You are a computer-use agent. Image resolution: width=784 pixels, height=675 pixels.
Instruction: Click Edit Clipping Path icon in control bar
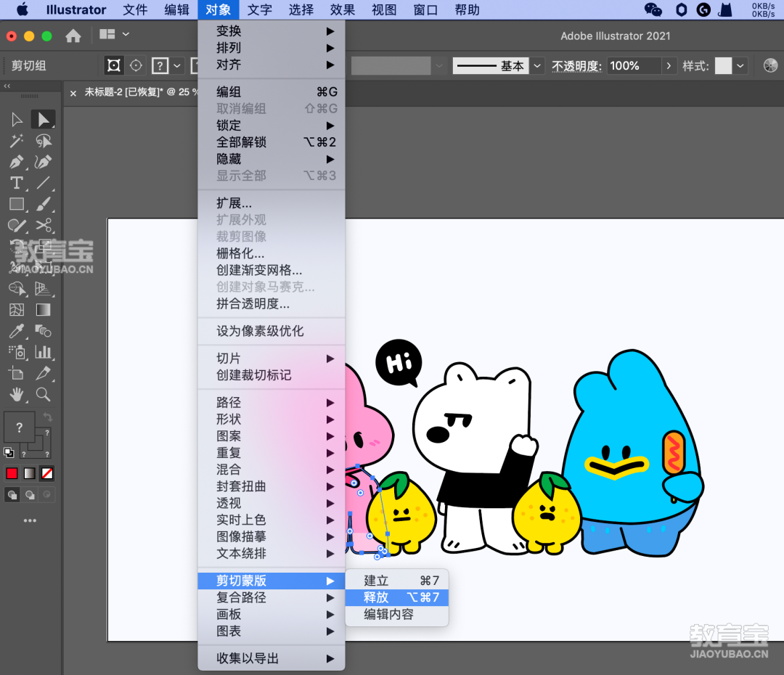114,65
